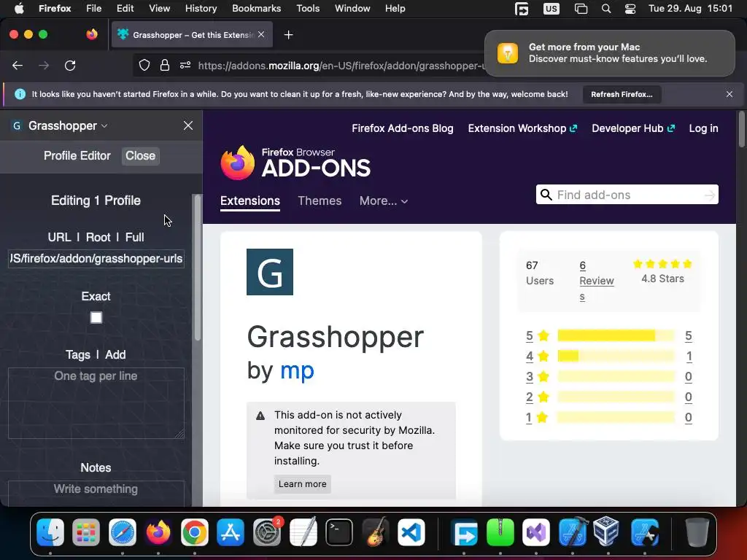Expand the More... dropdown menu

coord(384,201)
